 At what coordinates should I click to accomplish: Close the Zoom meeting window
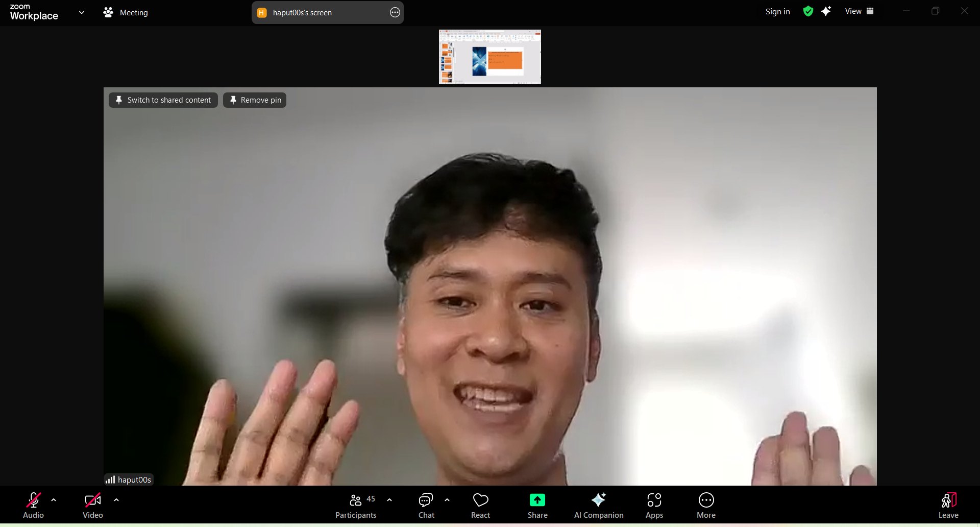[964, 11]
